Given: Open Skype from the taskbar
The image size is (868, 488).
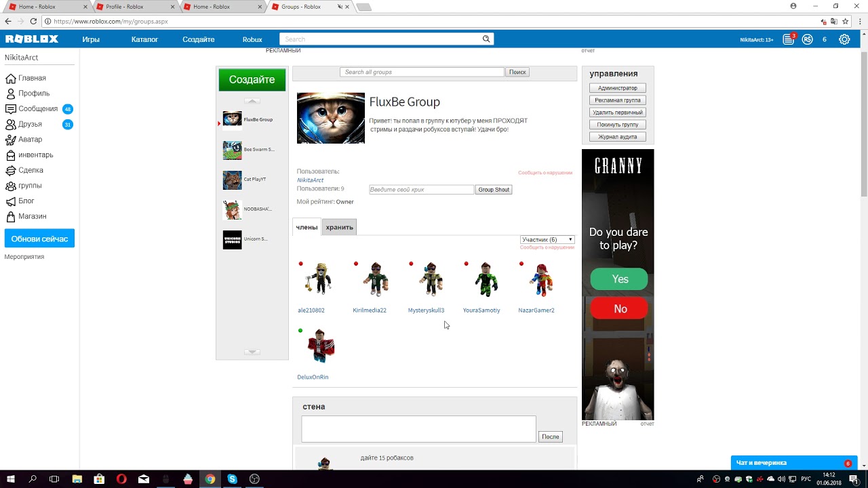Looking at the screenshot, I should (x=233, y=479).
